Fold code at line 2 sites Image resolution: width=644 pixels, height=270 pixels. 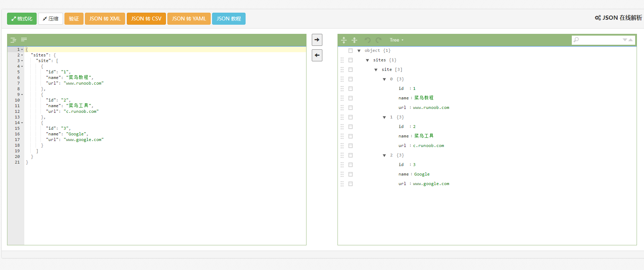(22, 55)
